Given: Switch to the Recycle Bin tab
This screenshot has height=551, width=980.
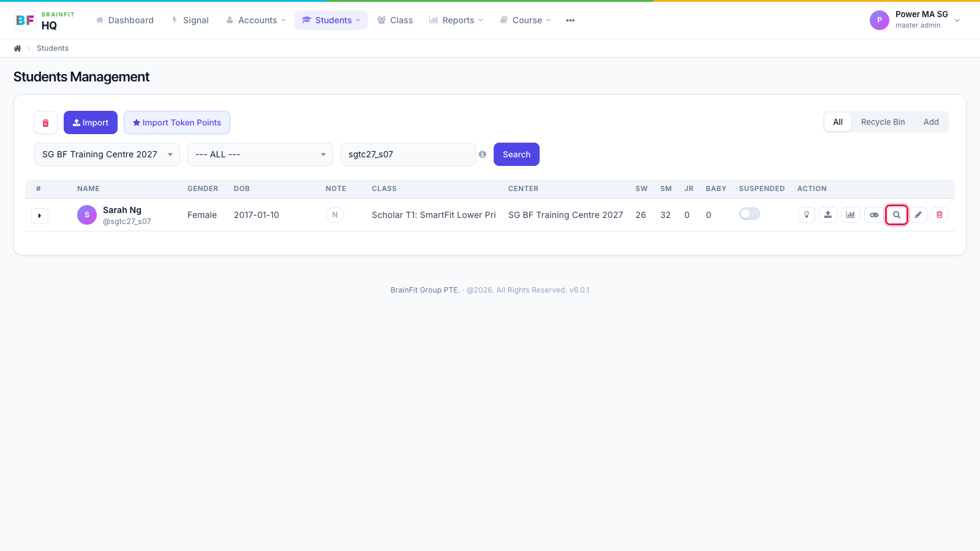Looking at the screenshot, I should click(x=883, y=122).
